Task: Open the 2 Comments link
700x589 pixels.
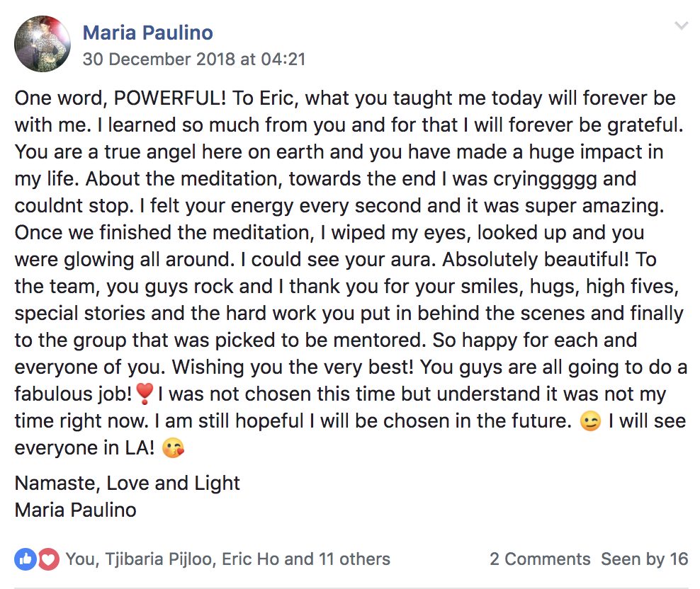Action: 540,559
